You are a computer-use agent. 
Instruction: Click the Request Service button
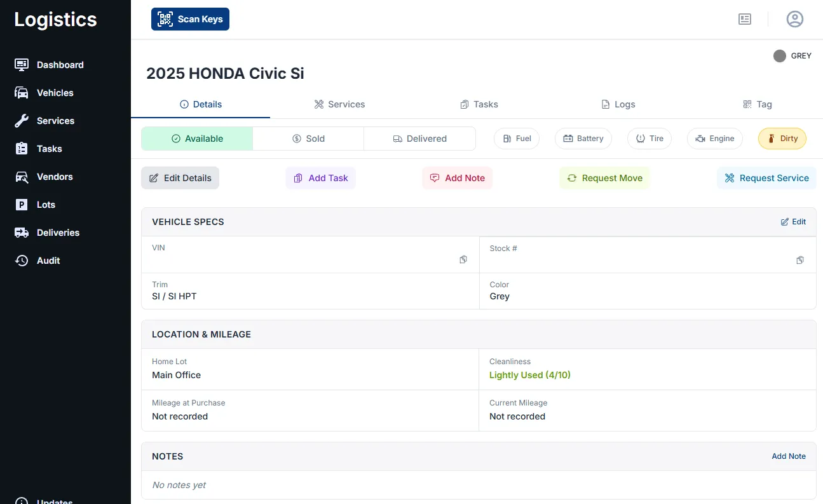(x=766, y=178)
